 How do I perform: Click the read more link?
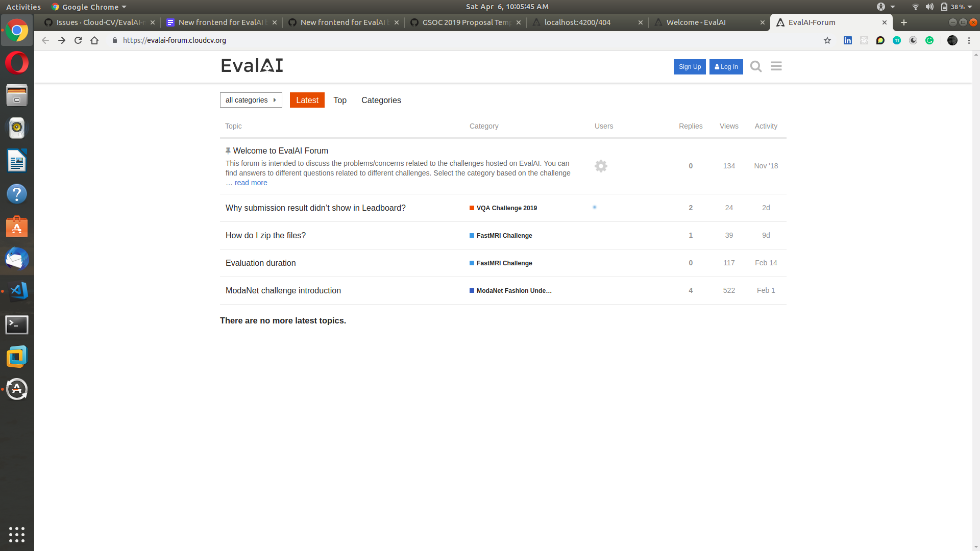pos(251,183)
